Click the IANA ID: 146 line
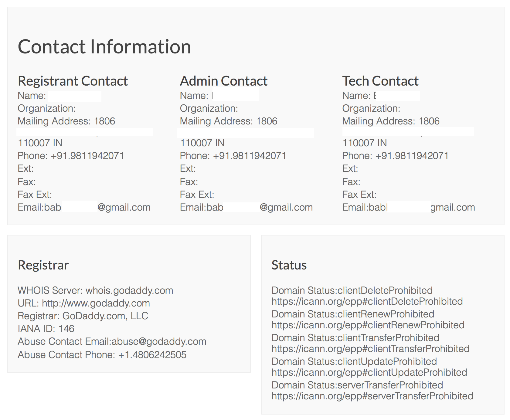This screenshot has width=510, height=420. [46, 329]
